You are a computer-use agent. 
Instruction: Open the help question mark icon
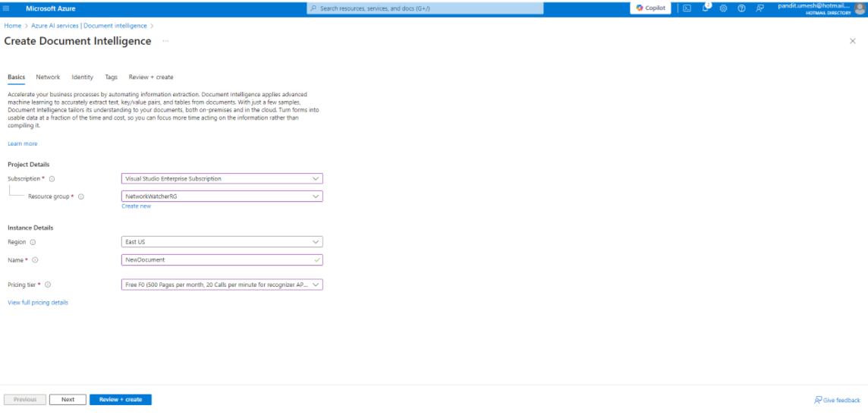(x=741, y=8)
